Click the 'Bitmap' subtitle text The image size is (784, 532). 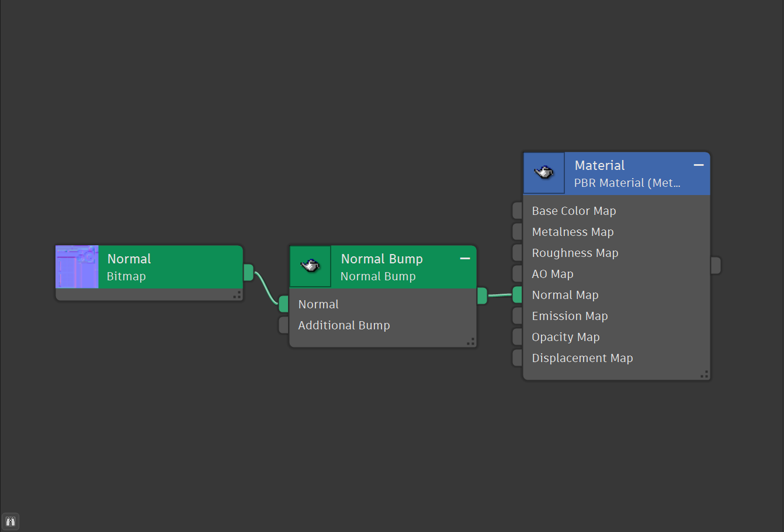coord(126,276)
